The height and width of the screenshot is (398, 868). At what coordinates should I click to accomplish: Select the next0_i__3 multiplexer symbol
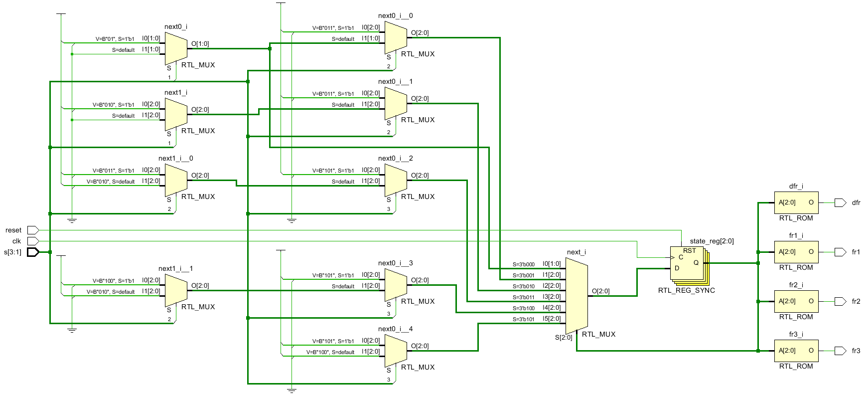point(396,285)
